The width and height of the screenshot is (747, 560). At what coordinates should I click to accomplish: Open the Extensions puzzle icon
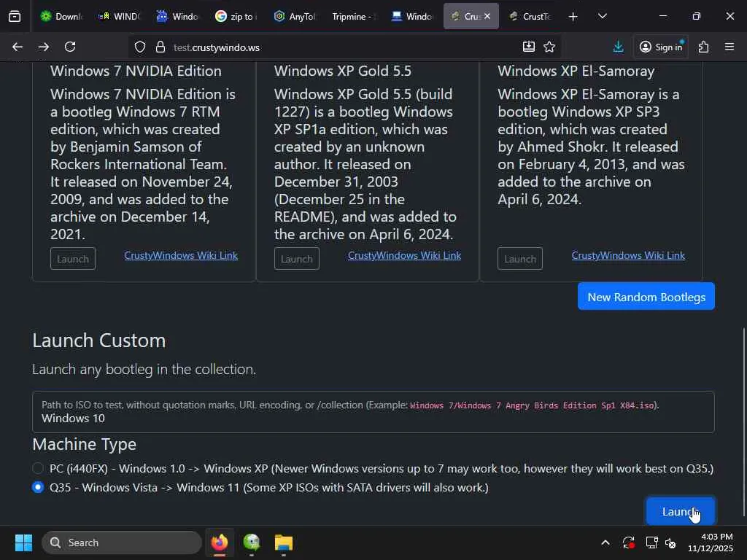704,47
